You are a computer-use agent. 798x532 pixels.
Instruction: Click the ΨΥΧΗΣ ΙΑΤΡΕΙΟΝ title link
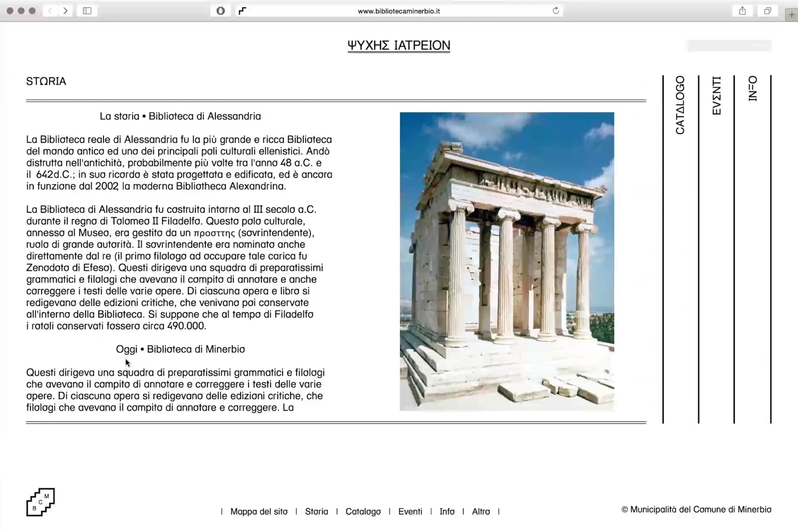[399, 46]
